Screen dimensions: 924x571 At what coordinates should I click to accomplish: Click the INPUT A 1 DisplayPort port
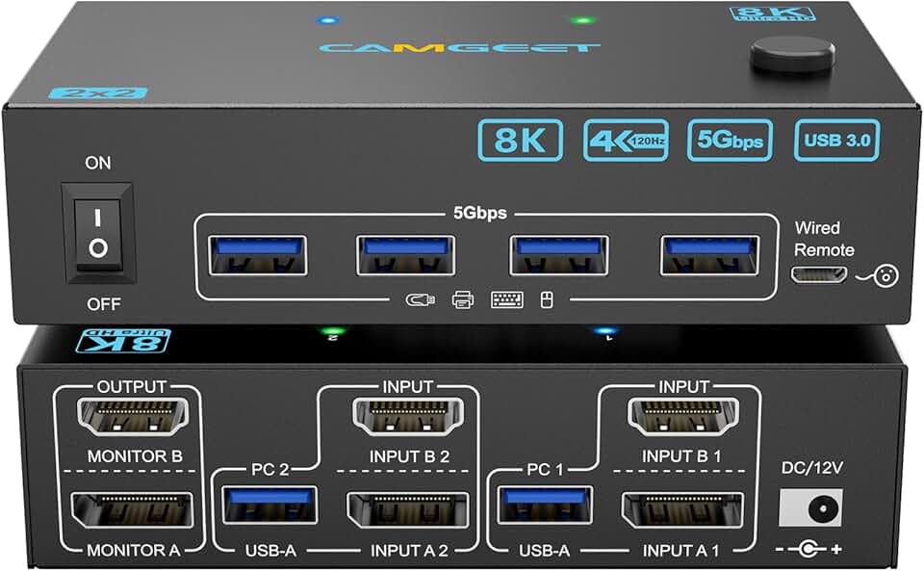click(x=683, y=509)
